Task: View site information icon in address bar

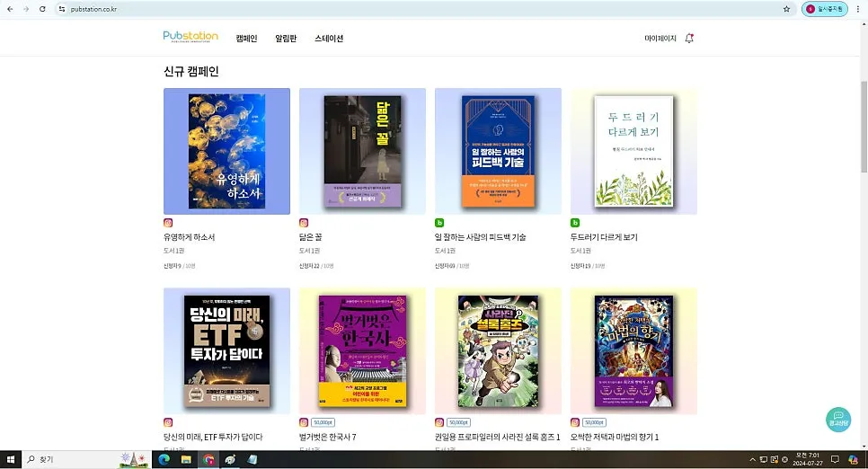Action: [62, 9]
